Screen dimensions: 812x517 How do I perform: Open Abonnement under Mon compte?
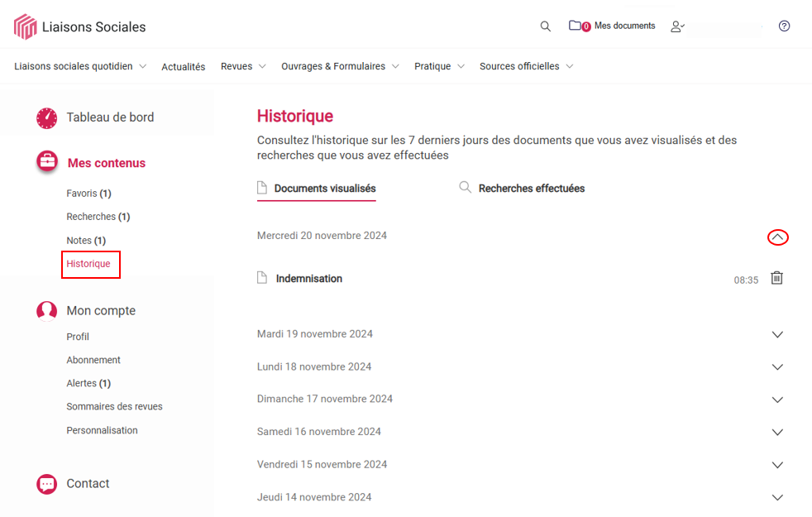click(x=93, y=360)
